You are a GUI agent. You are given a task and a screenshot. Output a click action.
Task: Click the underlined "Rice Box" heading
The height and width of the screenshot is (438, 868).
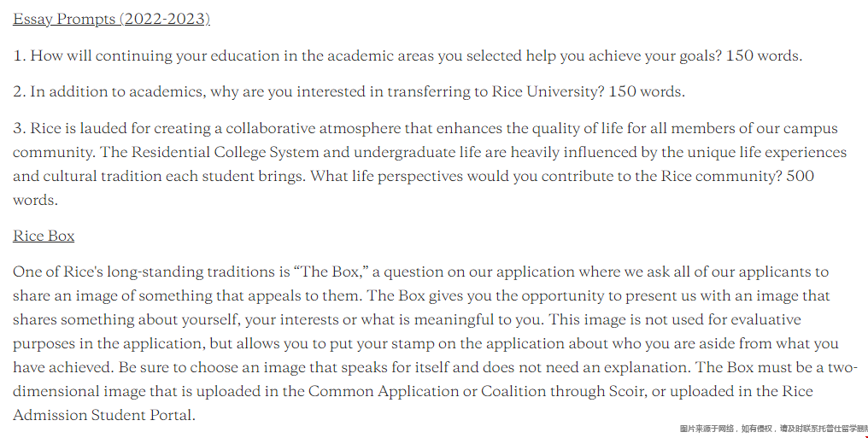[44, 236]
